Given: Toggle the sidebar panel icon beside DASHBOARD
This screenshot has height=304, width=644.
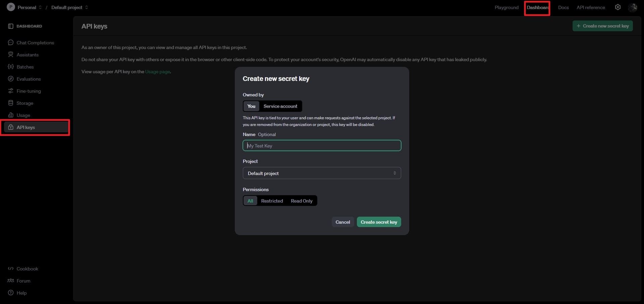Looking at the screenshot, I should point(11,26).
